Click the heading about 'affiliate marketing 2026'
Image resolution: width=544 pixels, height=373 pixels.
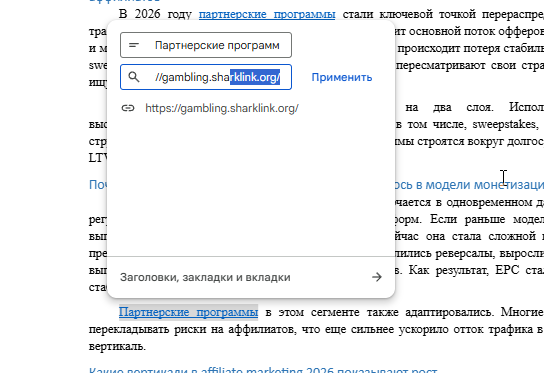pos(263,370)
